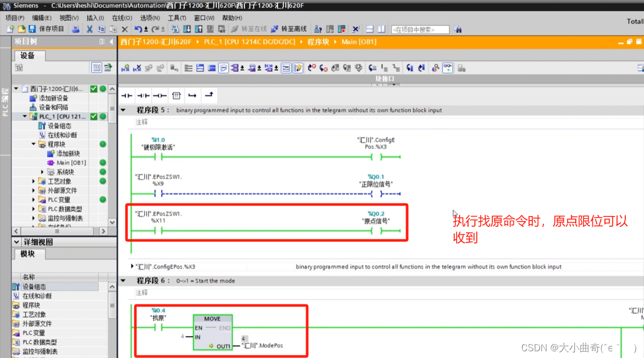Open the 编辑(E) menu
The width and height of the screenshot is (644, 358).
click(x=42, y=18)
